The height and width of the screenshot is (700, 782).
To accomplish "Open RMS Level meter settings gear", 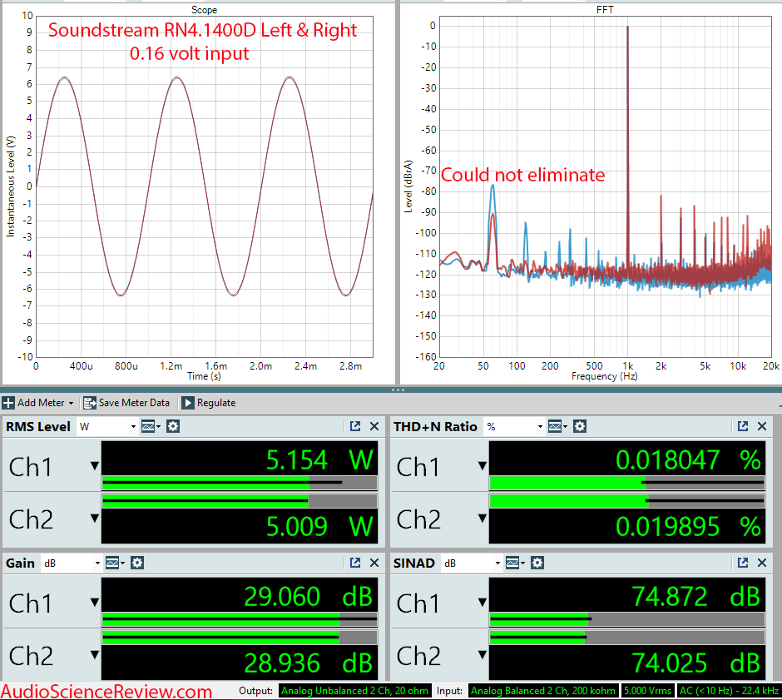I will click(173, 426).
